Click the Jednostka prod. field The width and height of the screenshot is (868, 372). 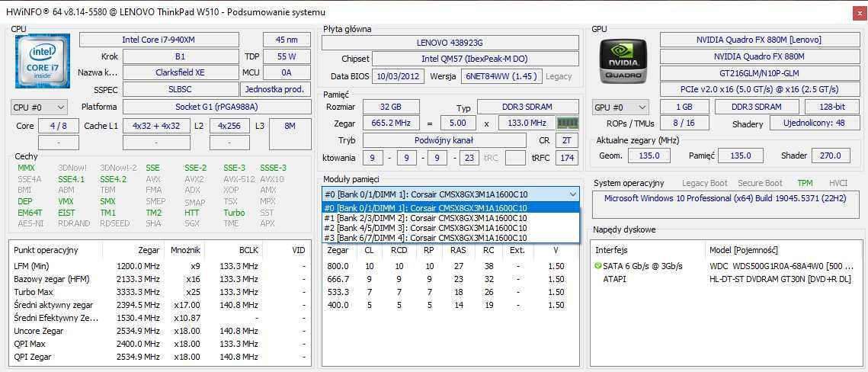pos(276,90)
